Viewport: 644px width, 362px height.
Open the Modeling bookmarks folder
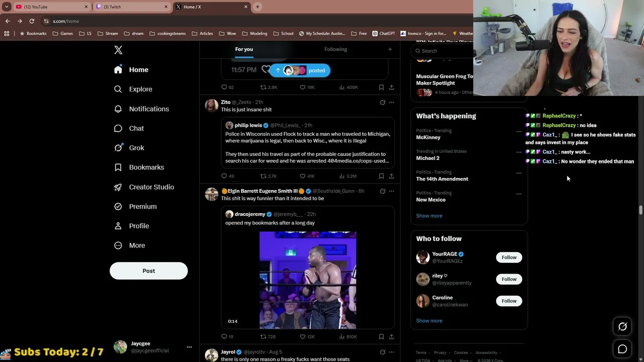click(255, 34)
